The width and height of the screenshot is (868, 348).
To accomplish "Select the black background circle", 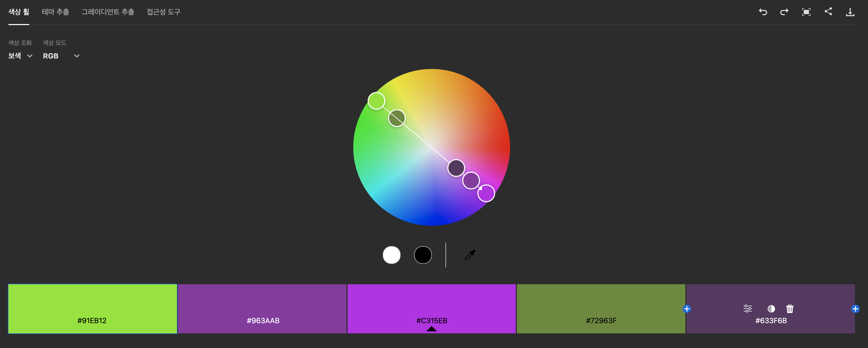I will 423,255.
